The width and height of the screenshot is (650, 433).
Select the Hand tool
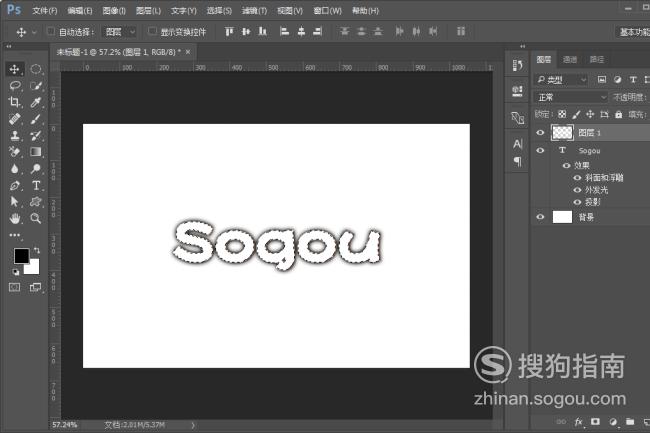(x=15, y=218)
